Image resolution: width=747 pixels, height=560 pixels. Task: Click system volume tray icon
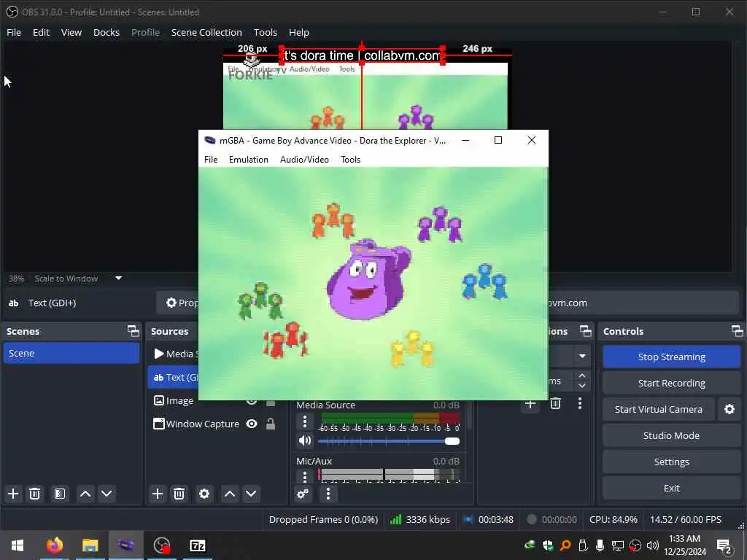click(652, 545)
